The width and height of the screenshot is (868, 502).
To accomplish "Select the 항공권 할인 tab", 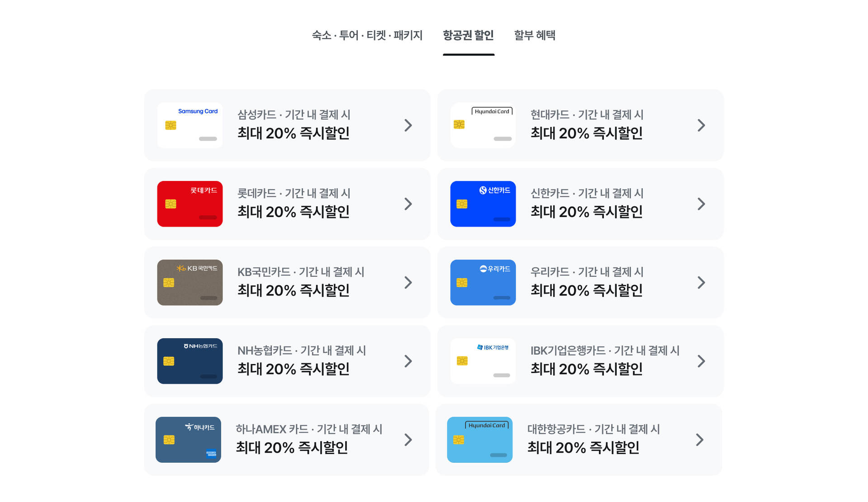I will (468, 35).
